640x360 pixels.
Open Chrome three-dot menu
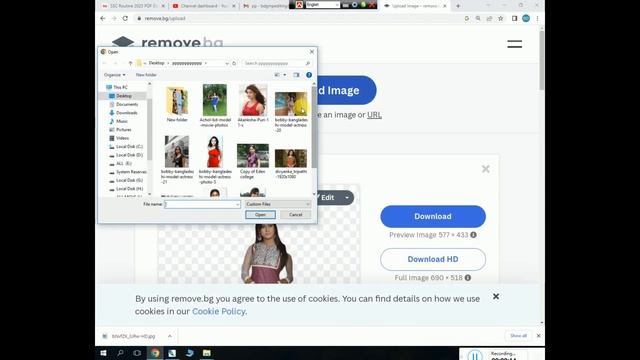pos(537,18)
